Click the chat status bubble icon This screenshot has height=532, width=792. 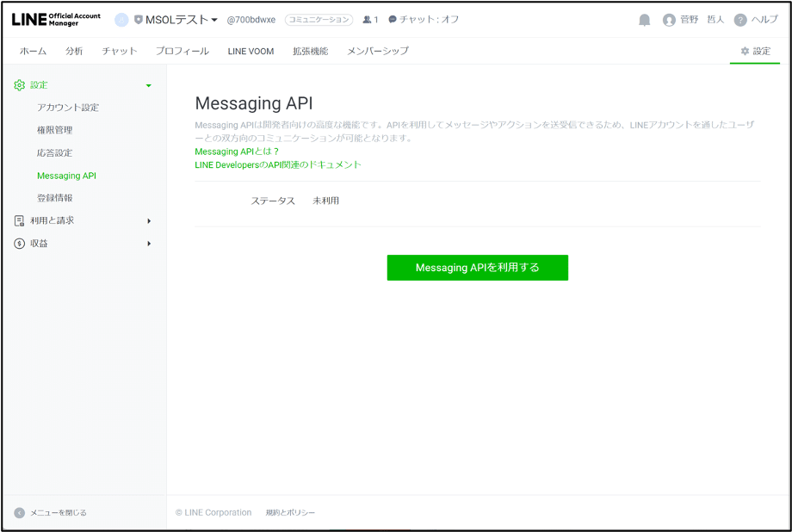pos(393,20)
